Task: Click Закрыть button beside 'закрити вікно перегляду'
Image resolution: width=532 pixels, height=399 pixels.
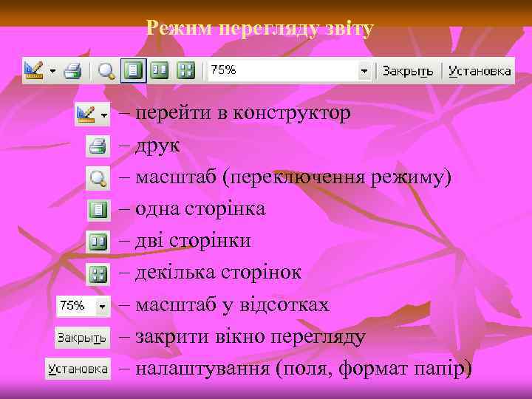Action: pos(82,338)
